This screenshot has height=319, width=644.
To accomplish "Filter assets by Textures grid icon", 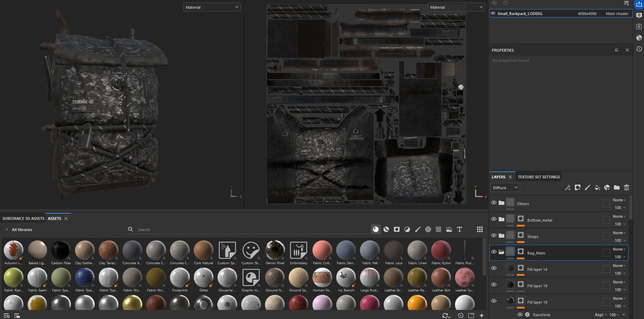I will tap(439, 229).
